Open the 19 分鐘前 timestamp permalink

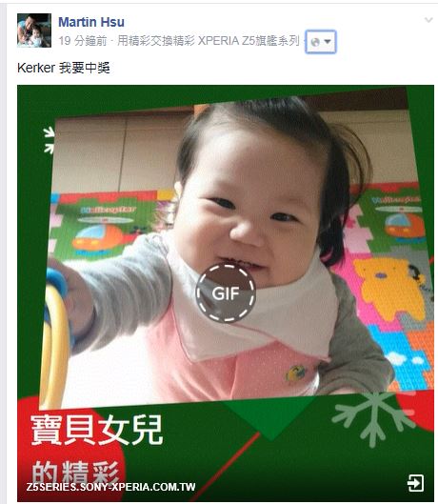(83, 41)
